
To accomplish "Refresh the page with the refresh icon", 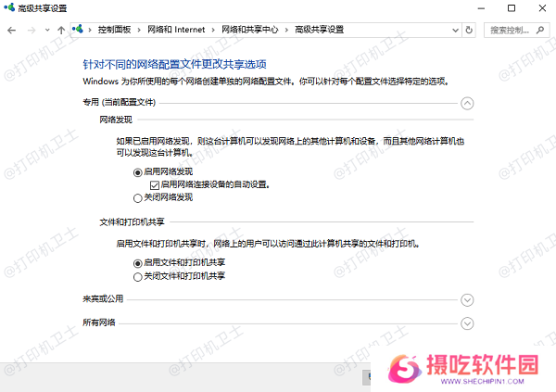I will 470,30.
